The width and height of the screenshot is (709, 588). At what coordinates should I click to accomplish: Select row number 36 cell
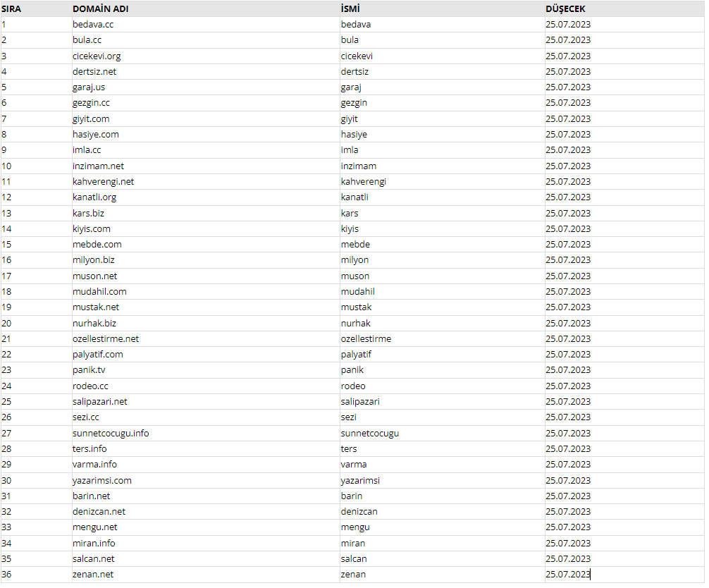click(36, 575)
